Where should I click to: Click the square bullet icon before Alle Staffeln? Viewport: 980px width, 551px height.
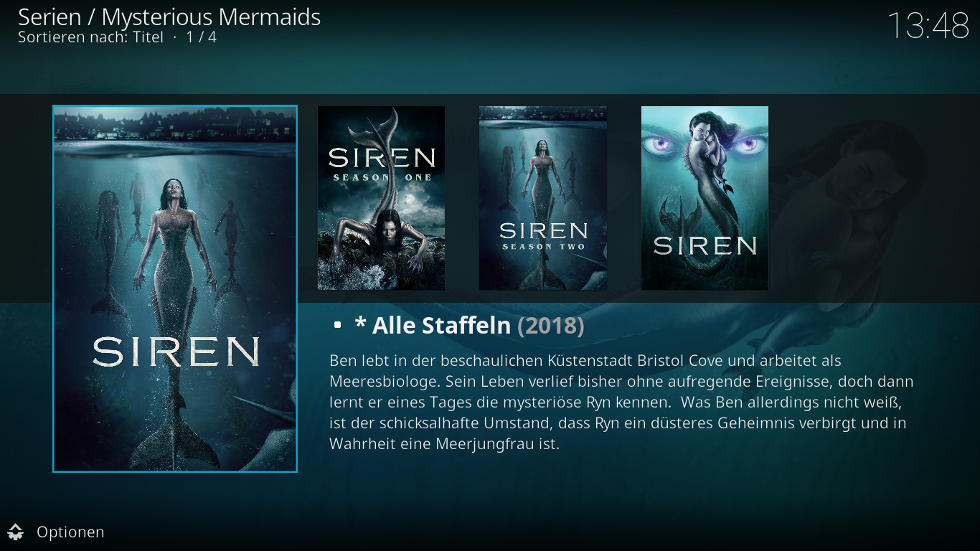pos(337,326)
